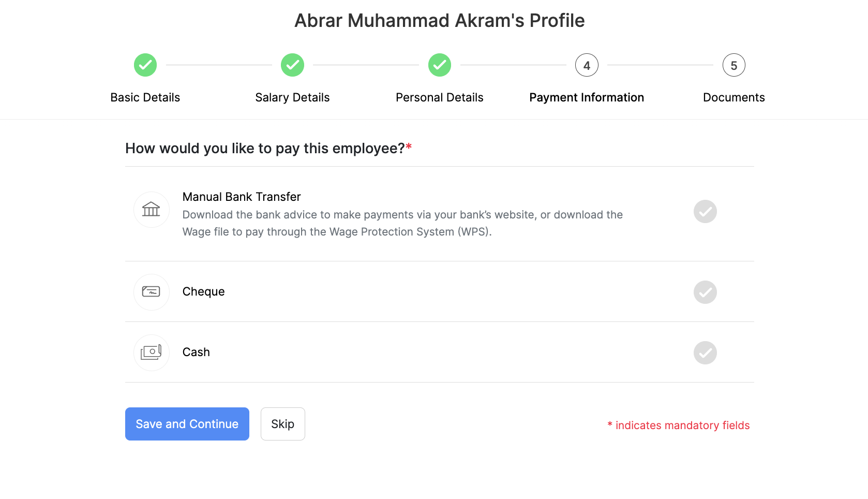Click the green checkmark above Basic Details

click(145, 65)
